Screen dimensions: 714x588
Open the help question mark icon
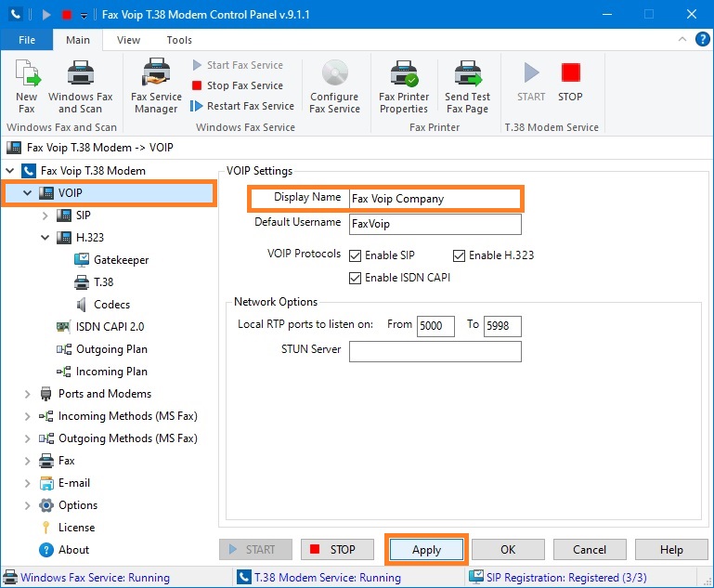tap(702, 39)
